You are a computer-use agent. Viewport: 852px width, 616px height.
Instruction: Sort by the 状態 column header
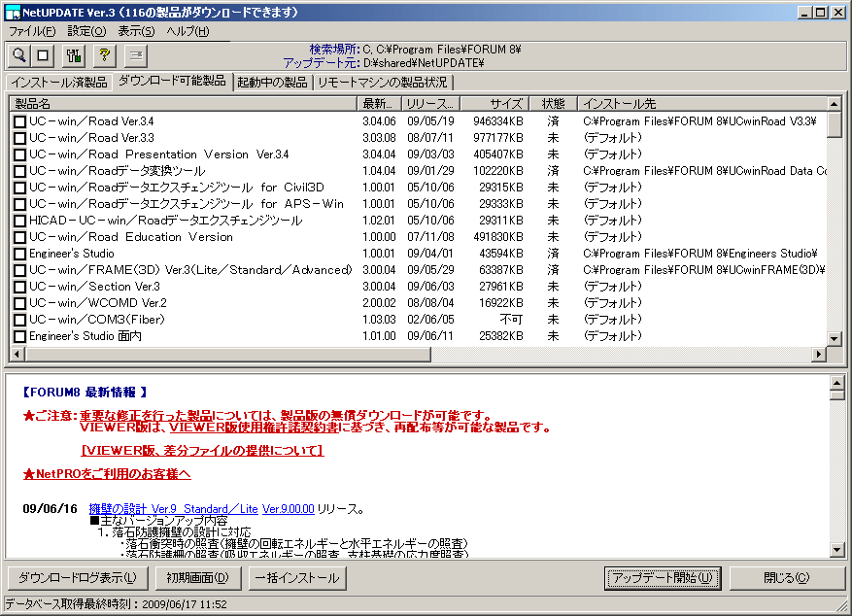click(553, 104)
